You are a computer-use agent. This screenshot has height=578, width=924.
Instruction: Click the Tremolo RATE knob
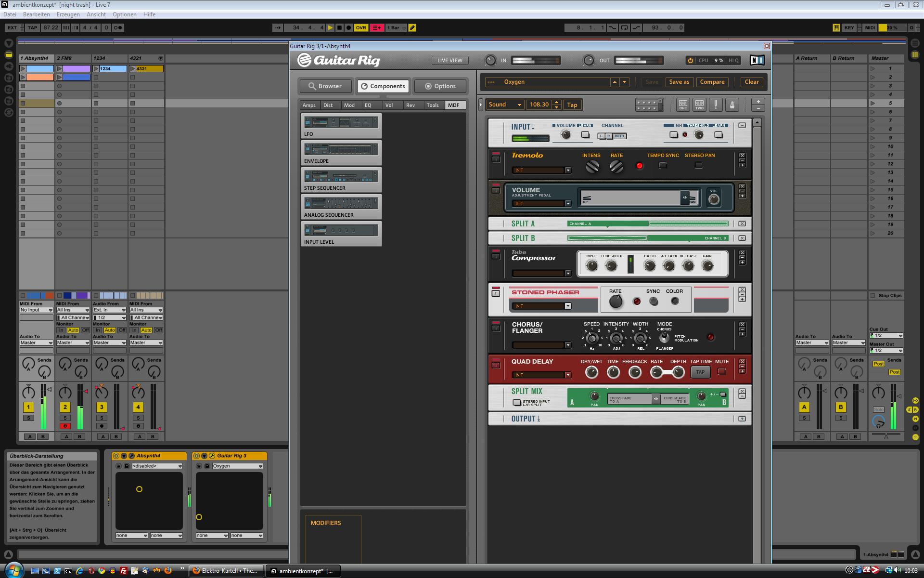616,167
